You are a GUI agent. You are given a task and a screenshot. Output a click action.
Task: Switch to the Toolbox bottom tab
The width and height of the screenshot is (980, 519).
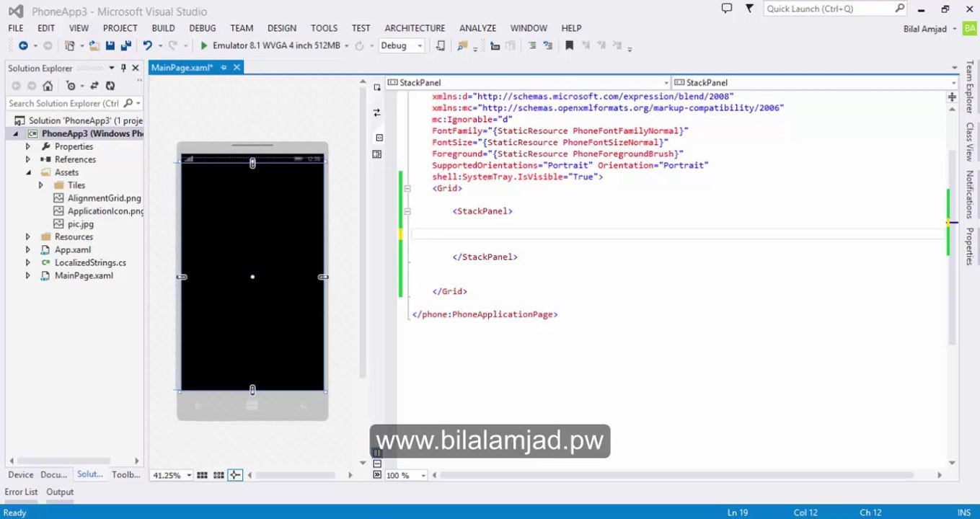point(125,474)
